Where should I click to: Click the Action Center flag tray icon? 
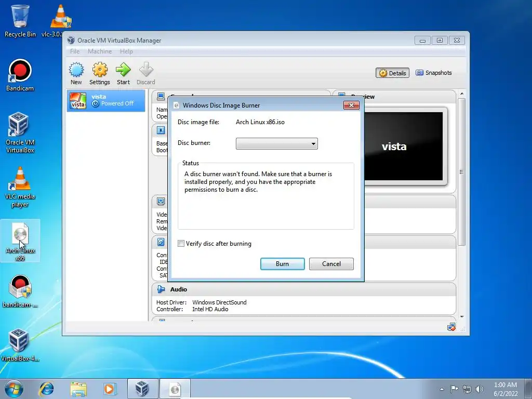(454, 389)
